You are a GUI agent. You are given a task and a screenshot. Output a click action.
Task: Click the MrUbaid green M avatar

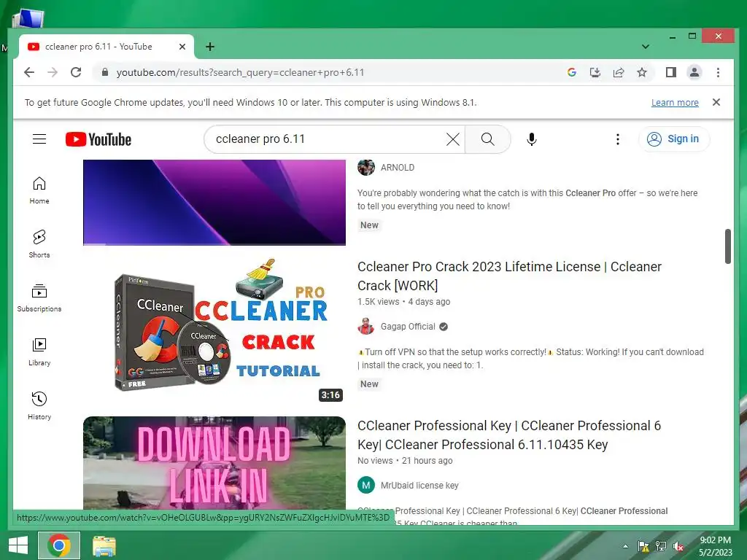click(366, 486)
